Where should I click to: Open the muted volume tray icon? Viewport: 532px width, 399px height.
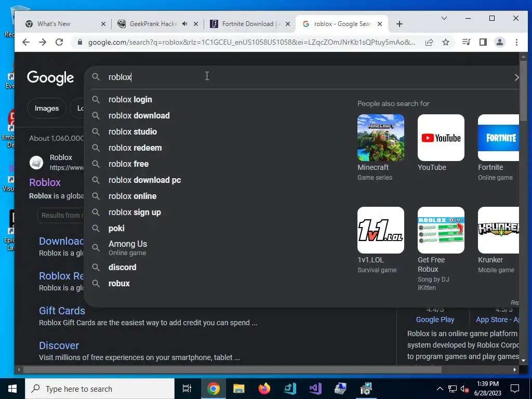click(465, 389)
